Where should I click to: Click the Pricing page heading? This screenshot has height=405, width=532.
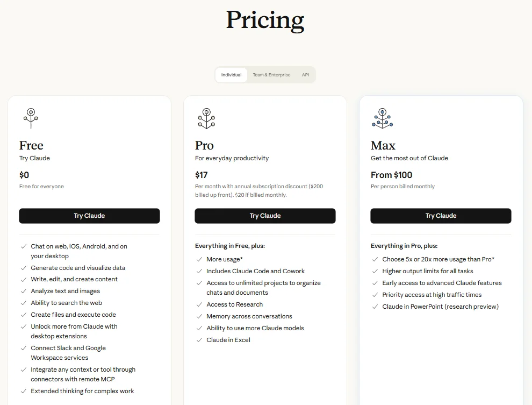pos(265,20)
